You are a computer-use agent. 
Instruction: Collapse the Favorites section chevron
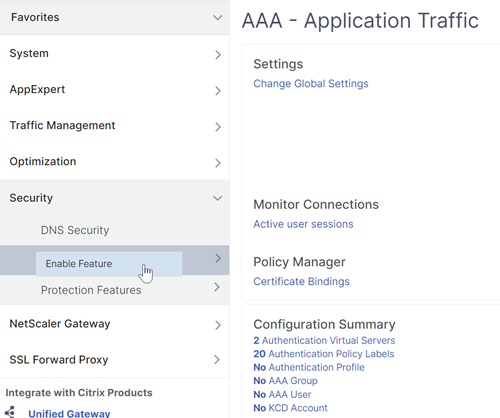click(x=218, y=17)
